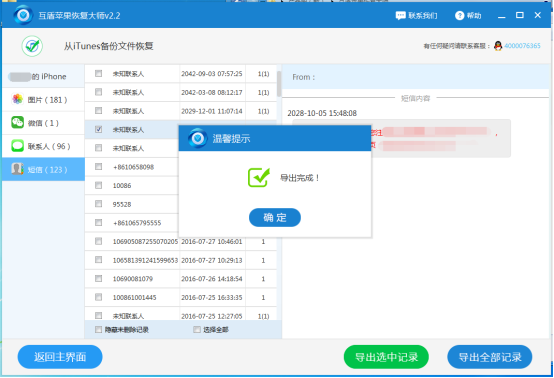Image resolution: width=554 pixels, height=378 pixels.
Task: Check the 选择全部 checkbox
Action: point(197,330)
